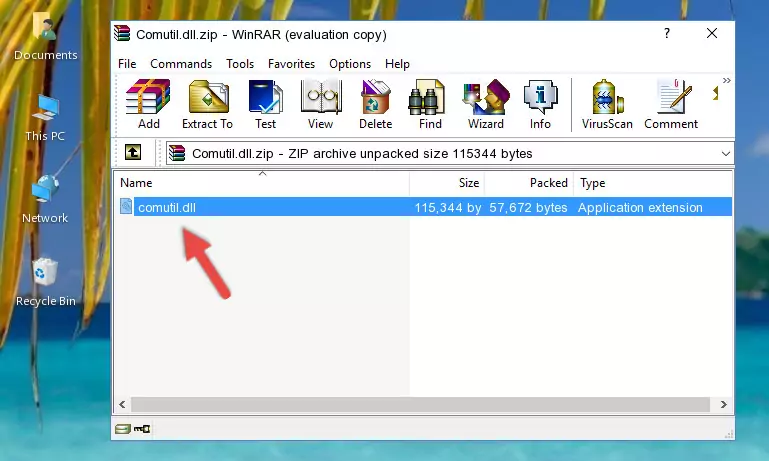Launch the Wizard tool
This screenshot has height=461, width=769.
click(x=486, y=104)
